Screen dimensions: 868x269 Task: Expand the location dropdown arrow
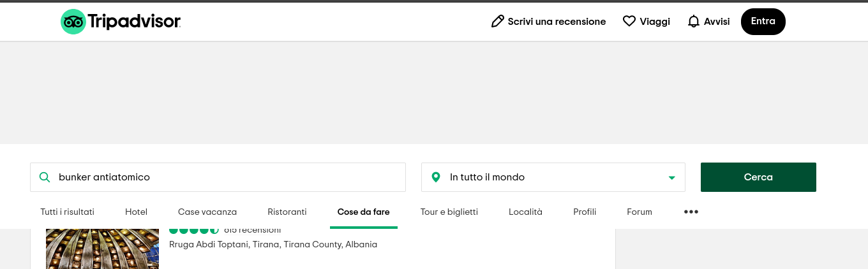point(671,178)
